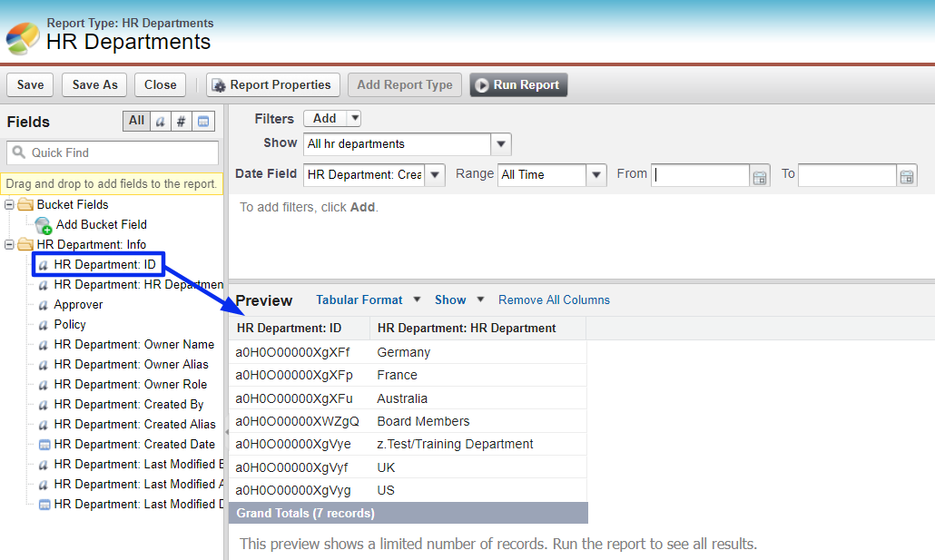The height and width of the screenshot is (560, 935).
Task: Collapse the Bucket Fields folder
Action: click(10, 204)
